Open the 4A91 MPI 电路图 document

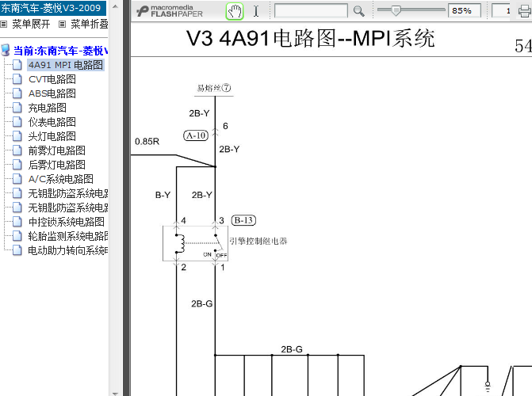(x=66, y=65)
